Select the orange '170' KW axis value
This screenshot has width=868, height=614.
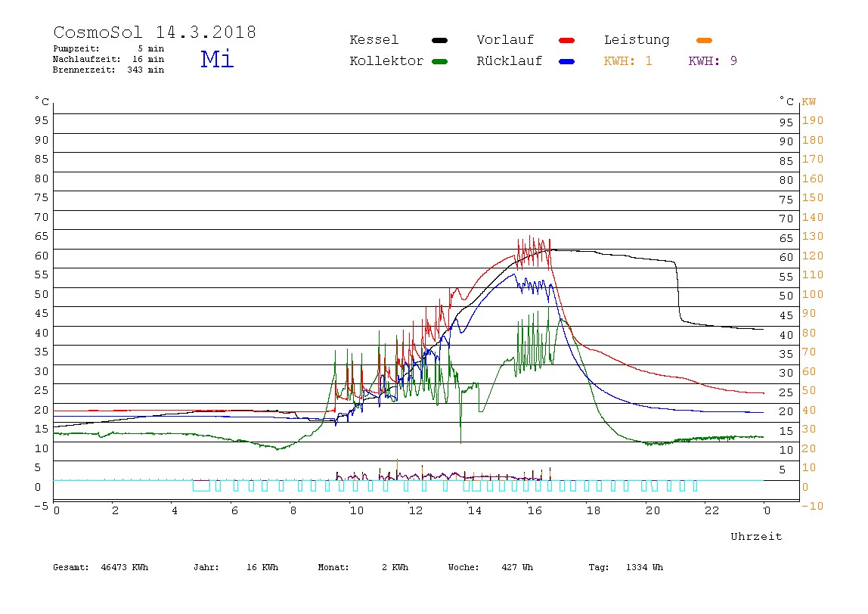click(813, 160)
